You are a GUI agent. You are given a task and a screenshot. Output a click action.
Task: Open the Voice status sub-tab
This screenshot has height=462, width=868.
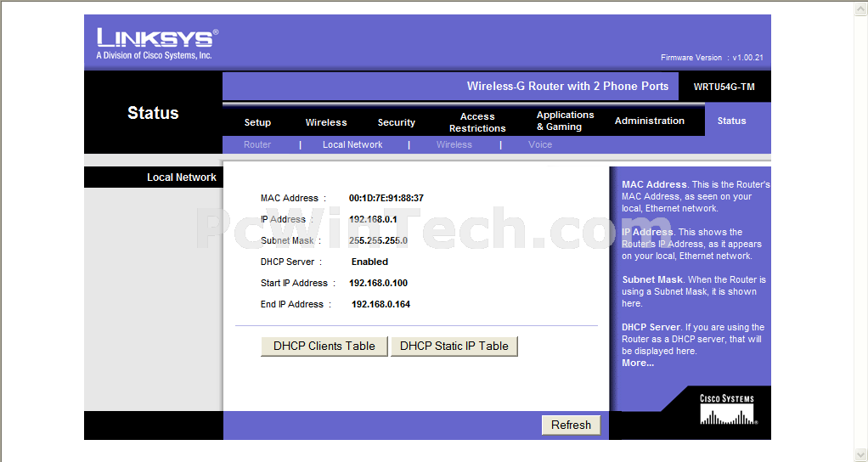tap(539, 144)
